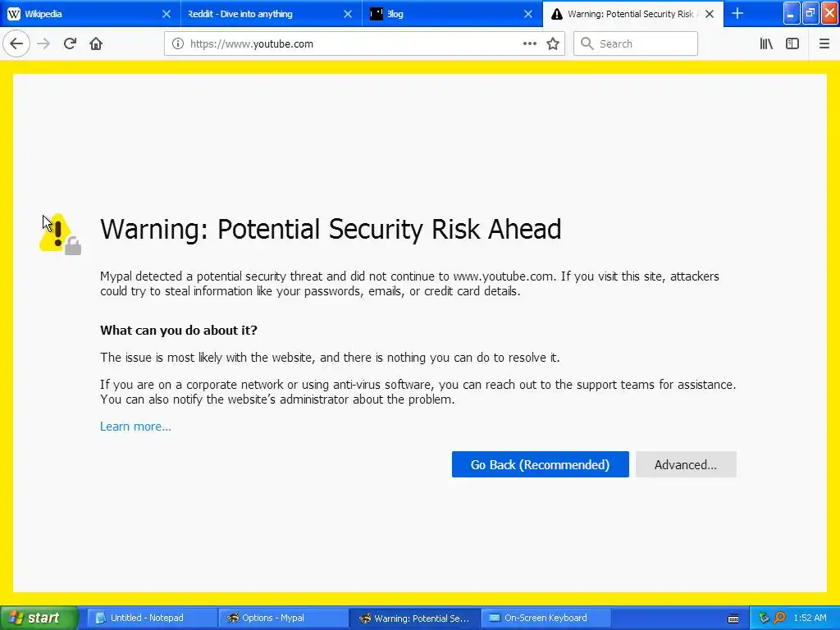Click the search magnifier icon
The width and height of the screenshot is (840, 630).
pyautogui.click(x=587, y=44)
